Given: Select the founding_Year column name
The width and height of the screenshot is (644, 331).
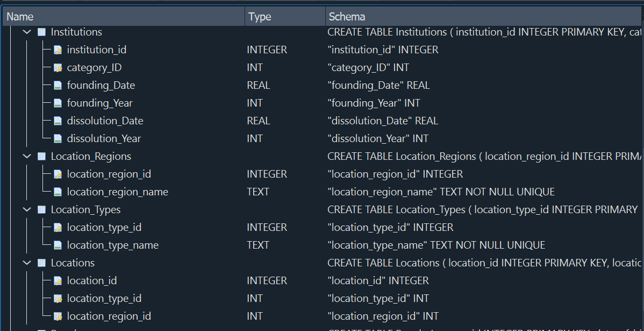Looking at the screenshot, I should (99, 103).
